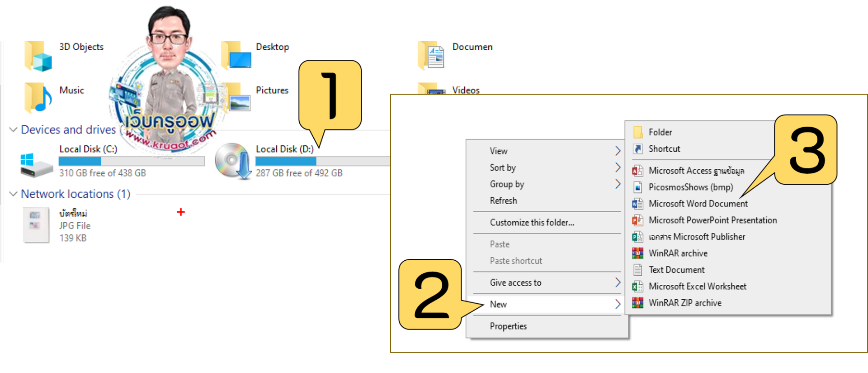Choose New from the context menu

click(x=498, y=304)
